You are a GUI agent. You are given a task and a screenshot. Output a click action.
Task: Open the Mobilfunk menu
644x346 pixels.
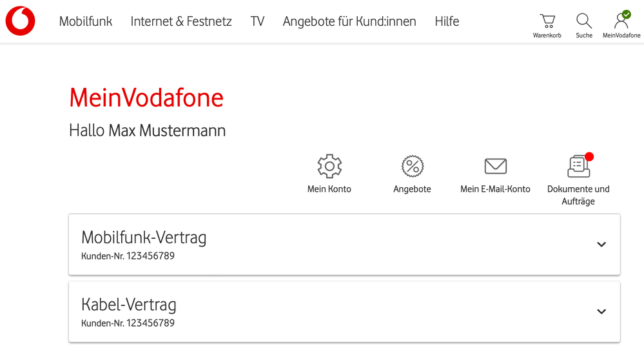coord(86,21)
